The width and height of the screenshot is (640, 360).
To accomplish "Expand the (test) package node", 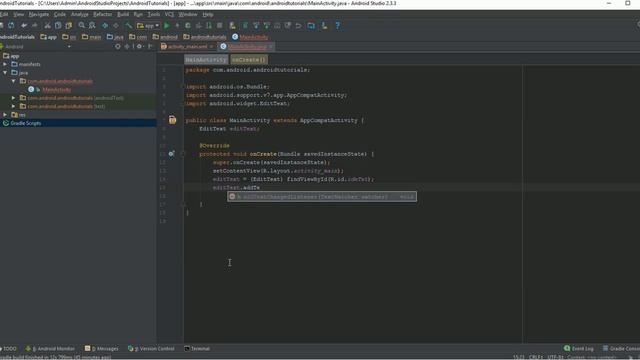I will 13,106.
